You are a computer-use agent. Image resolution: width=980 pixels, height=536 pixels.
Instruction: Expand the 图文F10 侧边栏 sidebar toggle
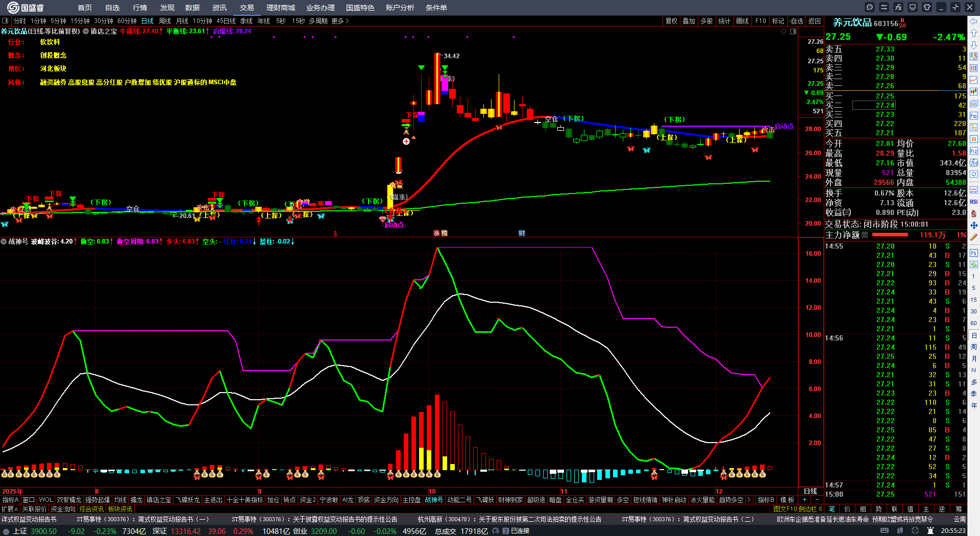pos(798,509)
